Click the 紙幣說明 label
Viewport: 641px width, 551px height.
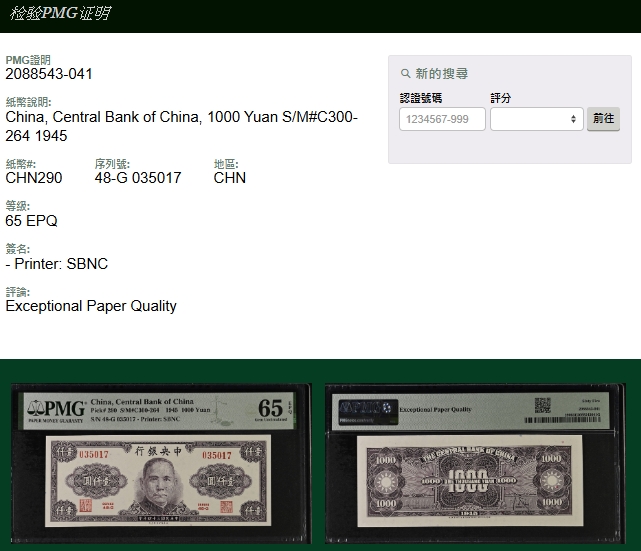[x=28, y=102]
